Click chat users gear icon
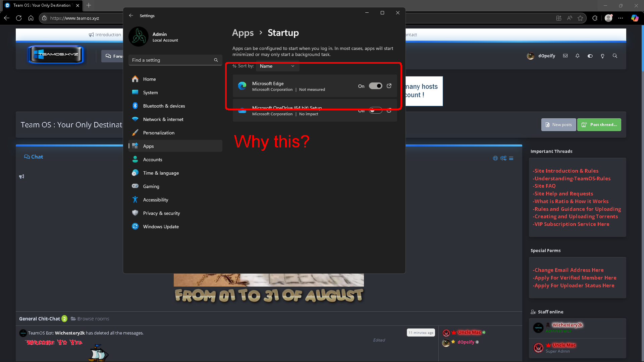 point(503,158)
